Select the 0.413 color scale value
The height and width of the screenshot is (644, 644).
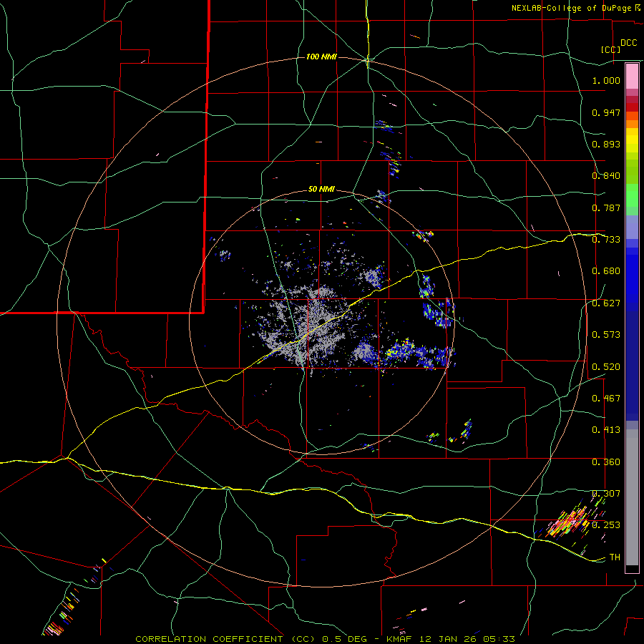[606, 430]
